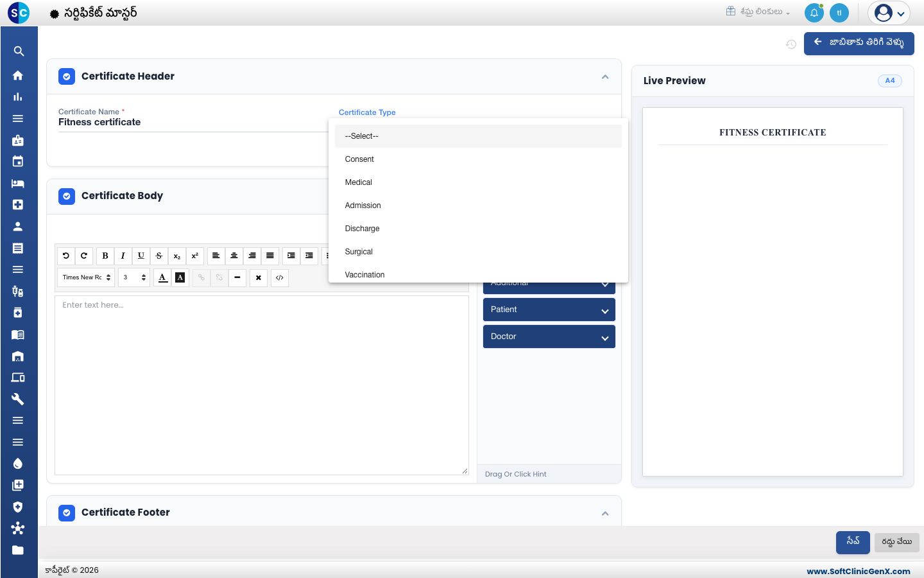
Task: Click the back to list button
Action: click(x=859, y=44)
